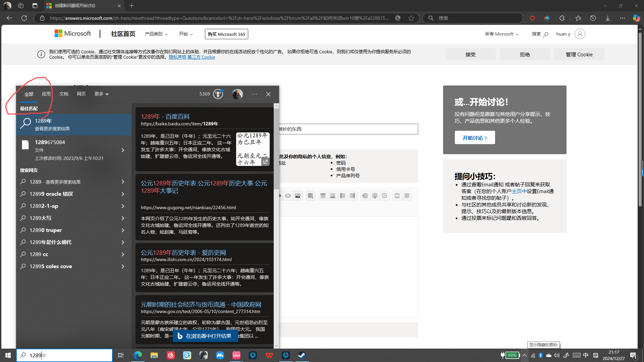The image size is (644, 362).
Task: Expand the 所有 Microsoft menu
Action: click(501, 34)
